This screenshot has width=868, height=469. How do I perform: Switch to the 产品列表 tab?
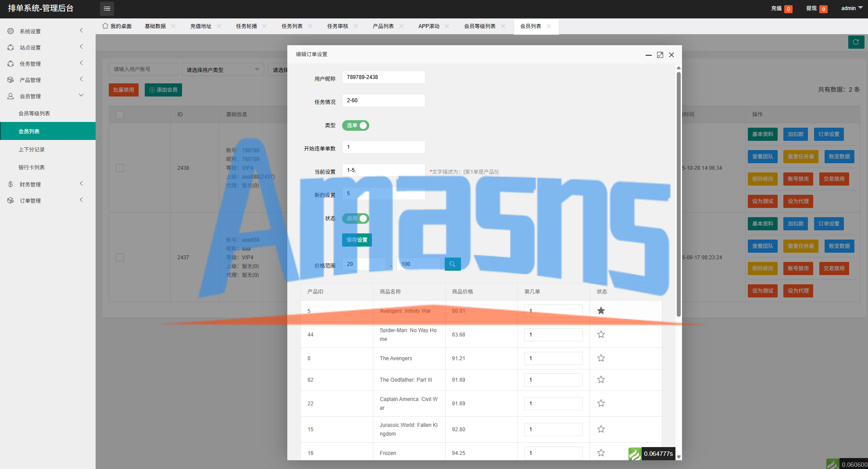(383, 26)
